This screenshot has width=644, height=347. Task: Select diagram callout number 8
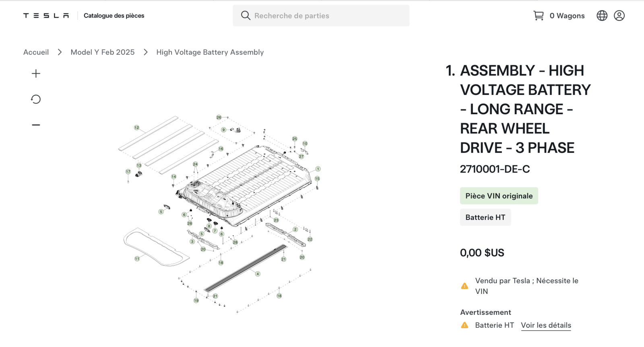click(x=209, y=226)
